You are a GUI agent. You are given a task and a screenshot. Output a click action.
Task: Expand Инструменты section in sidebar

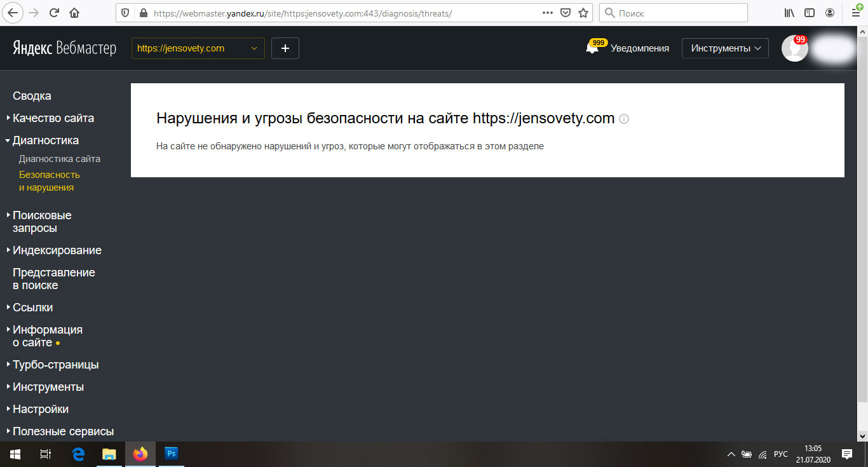pos(48,387)
